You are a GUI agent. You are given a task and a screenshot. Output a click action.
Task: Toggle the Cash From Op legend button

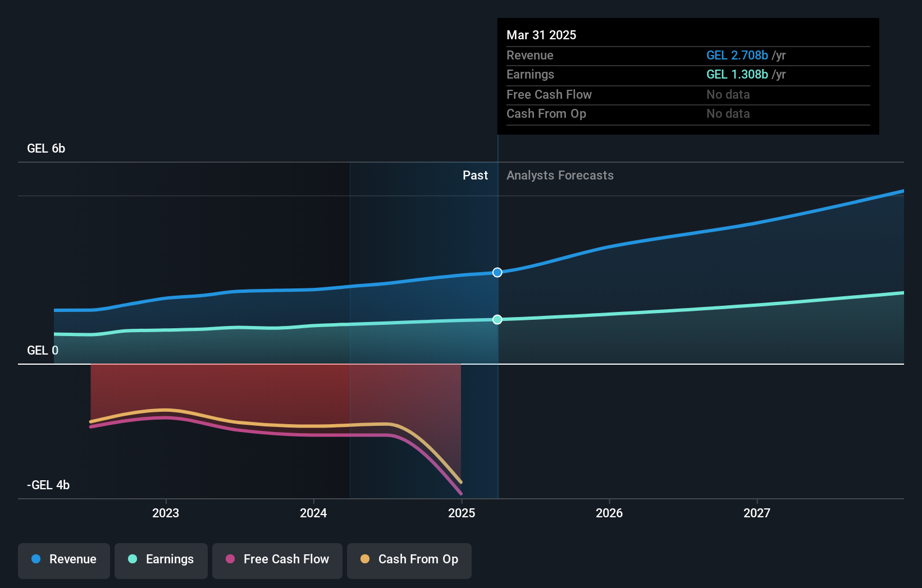tap(409, 560)
